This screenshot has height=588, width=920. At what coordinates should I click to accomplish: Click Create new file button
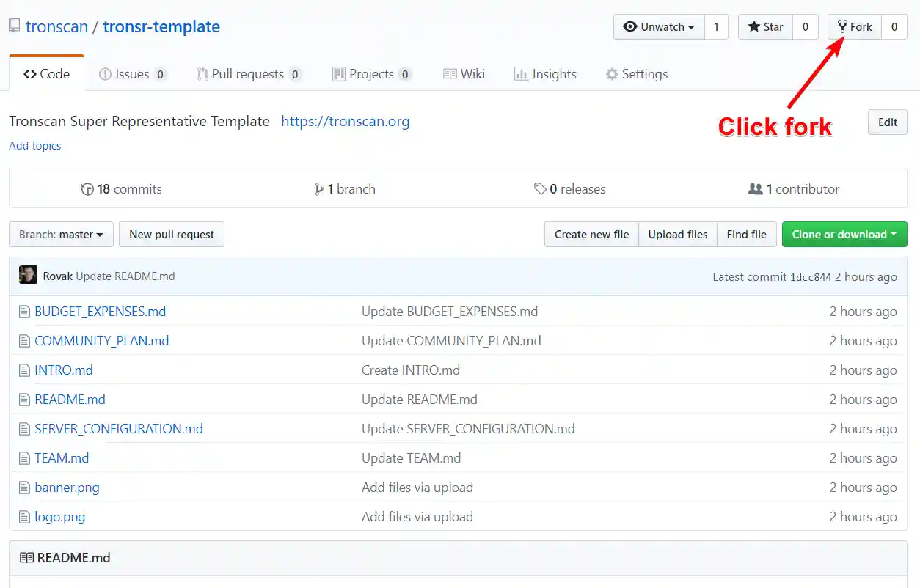(x=591, y=235)
